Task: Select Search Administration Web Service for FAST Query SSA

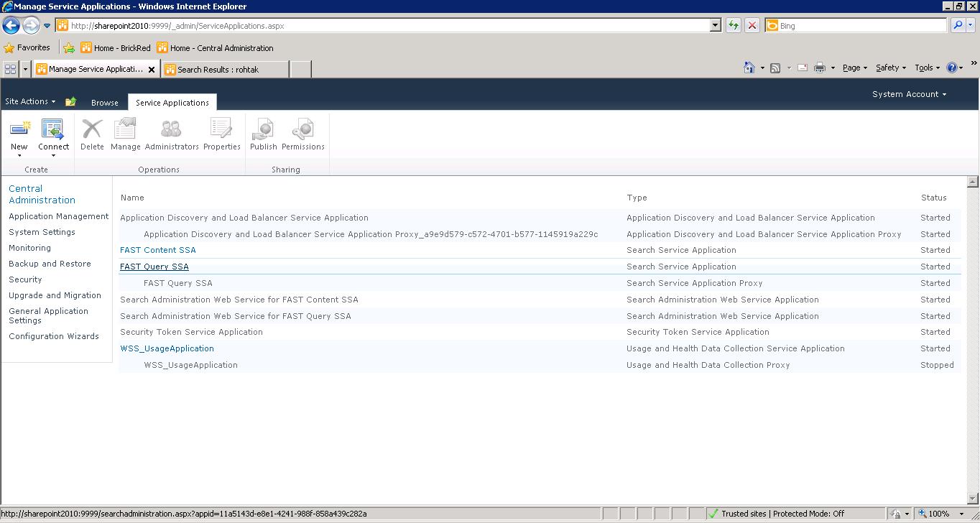Action: click(540, 316)
